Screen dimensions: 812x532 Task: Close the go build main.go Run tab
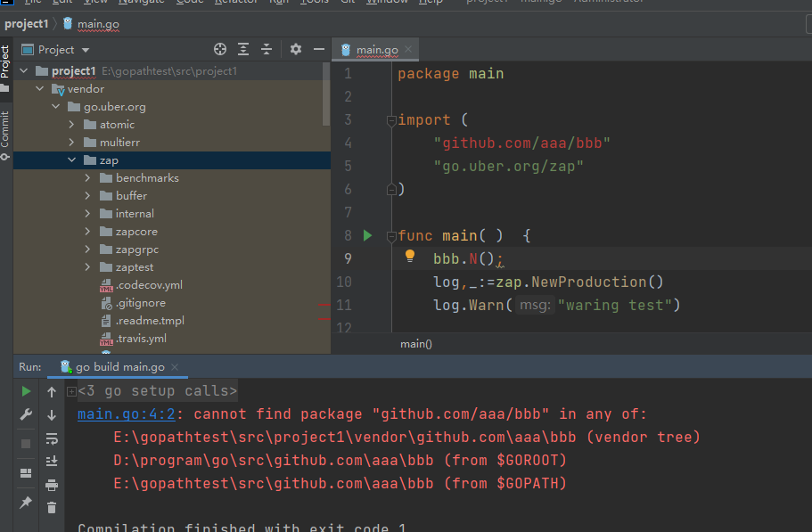[x=175, y=367]
